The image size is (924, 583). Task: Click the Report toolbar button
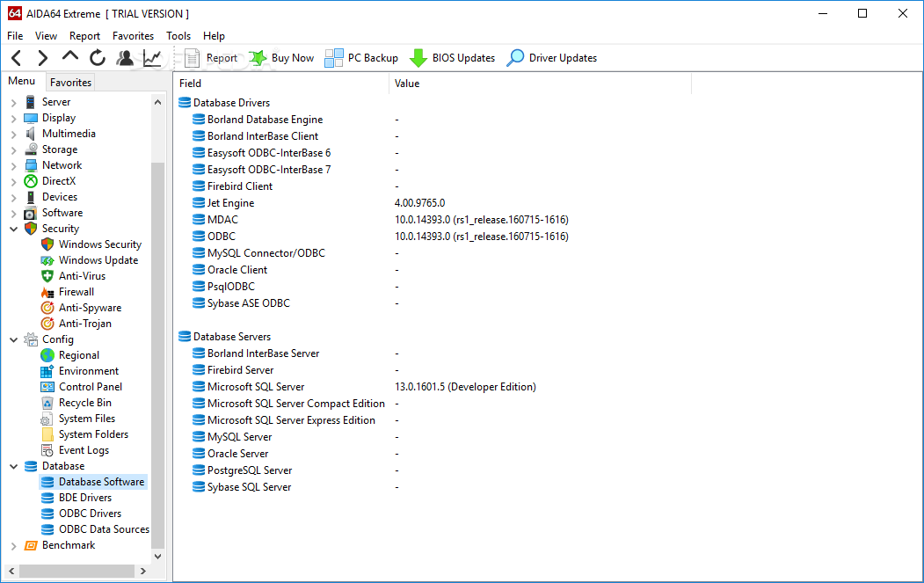(x=211, y=58)
